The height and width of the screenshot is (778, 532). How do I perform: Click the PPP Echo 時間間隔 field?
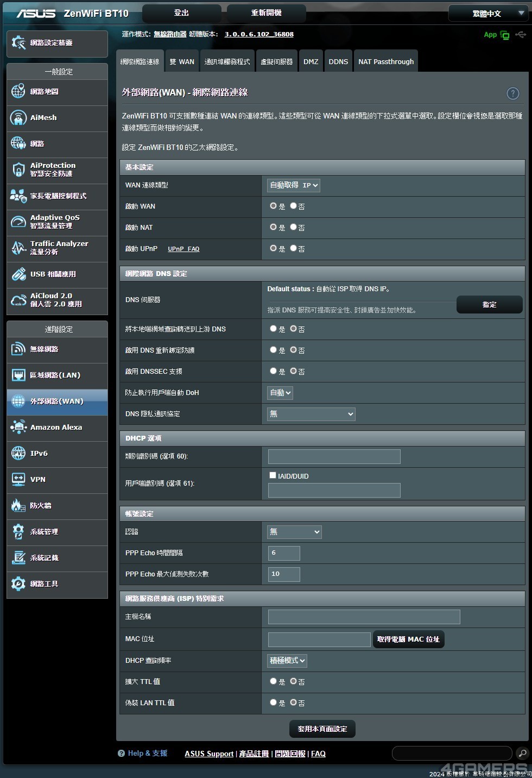(x=284, y=553)
